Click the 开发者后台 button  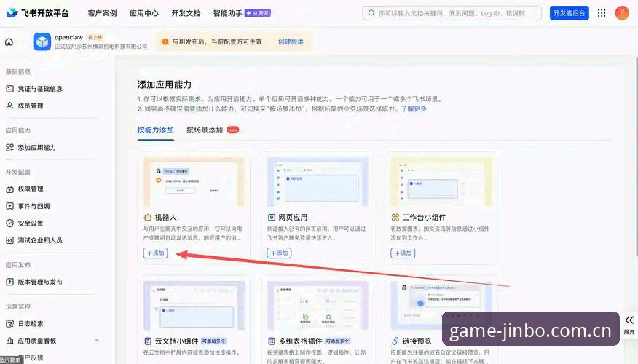570,13
